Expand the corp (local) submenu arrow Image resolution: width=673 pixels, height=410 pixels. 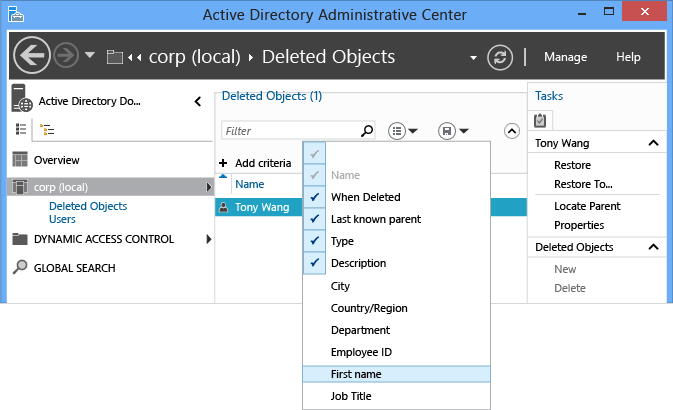click(x=209, y=187)
